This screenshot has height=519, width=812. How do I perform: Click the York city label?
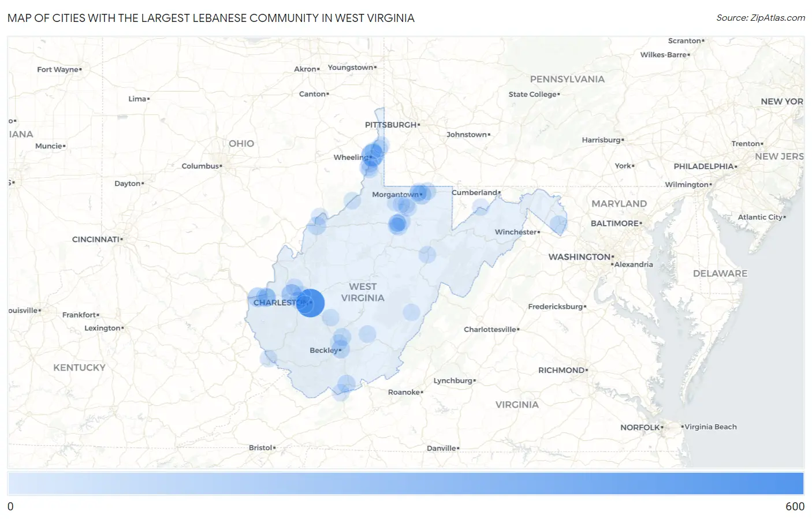pyautogui.click(x=623, y=166)
